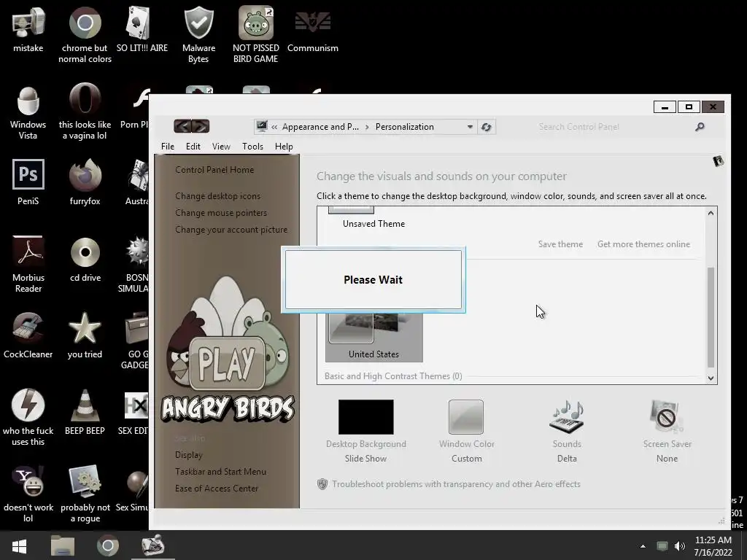The height and width of the screenshot is (560, 747).
Task: Open Window Color Custom settings
Action: point(466,432)
